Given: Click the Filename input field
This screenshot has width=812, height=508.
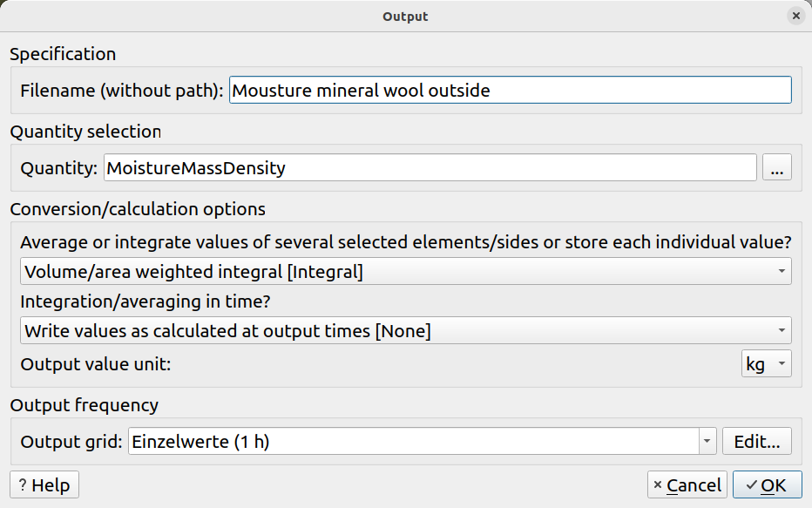Looking at the screenshot, I should click(510, 90).
